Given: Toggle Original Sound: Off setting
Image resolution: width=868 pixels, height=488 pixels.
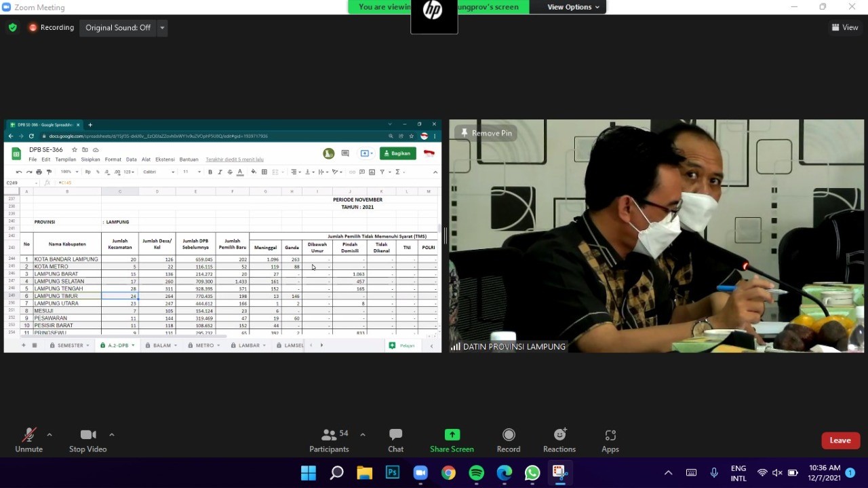Looking at the screenshot, I should [118, 28].
